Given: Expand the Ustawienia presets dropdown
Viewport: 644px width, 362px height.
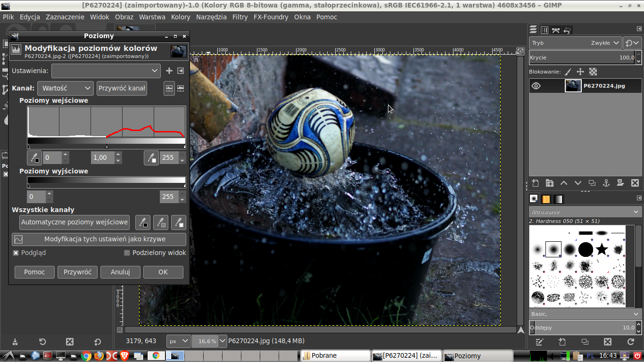Looking at the screenshot, I should pos(106,71).
